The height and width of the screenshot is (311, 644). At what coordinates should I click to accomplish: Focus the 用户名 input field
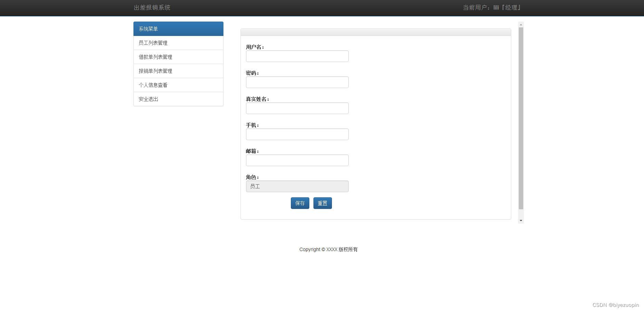297,56
